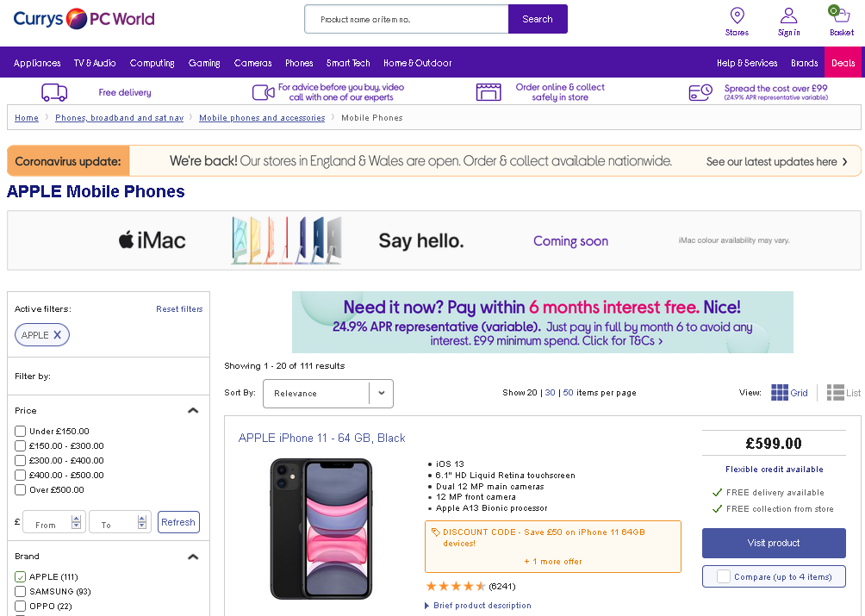This screenshot has height=616, width=865.
Task: Open the Phones menu
Action: coord(299,63)
